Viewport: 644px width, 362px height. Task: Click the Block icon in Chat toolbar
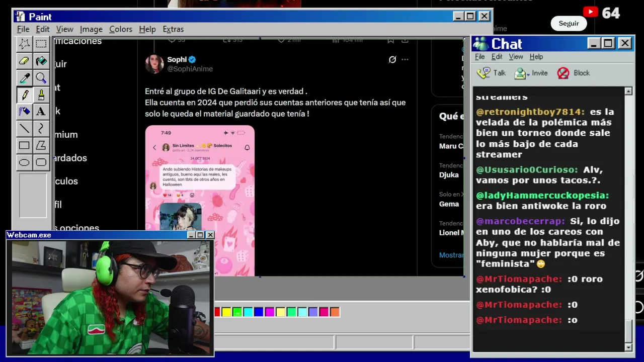click(563, 73)
